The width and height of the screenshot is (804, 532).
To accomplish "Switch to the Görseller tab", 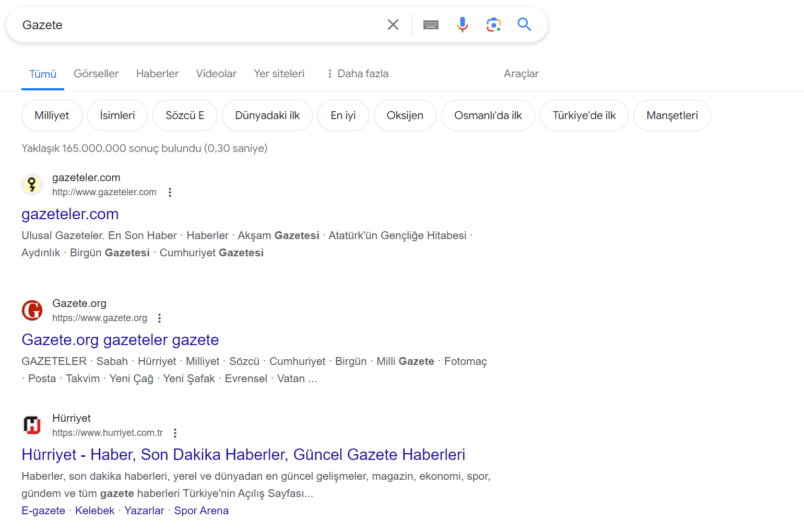I will (96, 74).
